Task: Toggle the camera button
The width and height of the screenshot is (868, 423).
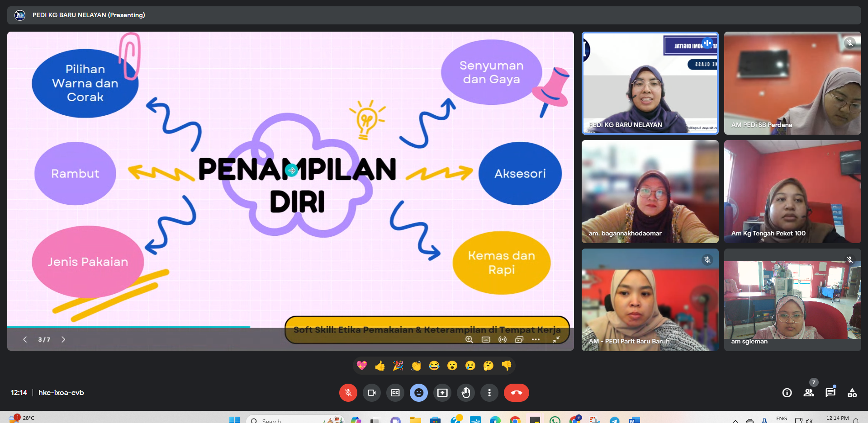Action: click(x=372, y=393)
